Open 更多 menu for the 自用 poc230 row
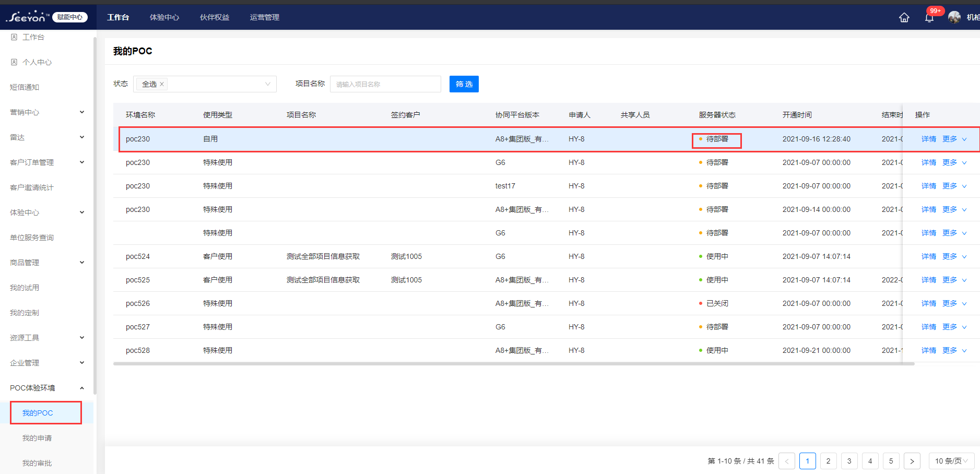980x474 pixels. tap(954, 139)
